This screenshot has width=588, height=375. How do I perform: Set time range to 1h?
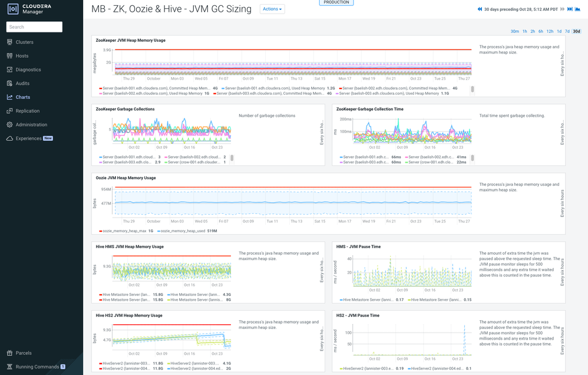point(524,31)
